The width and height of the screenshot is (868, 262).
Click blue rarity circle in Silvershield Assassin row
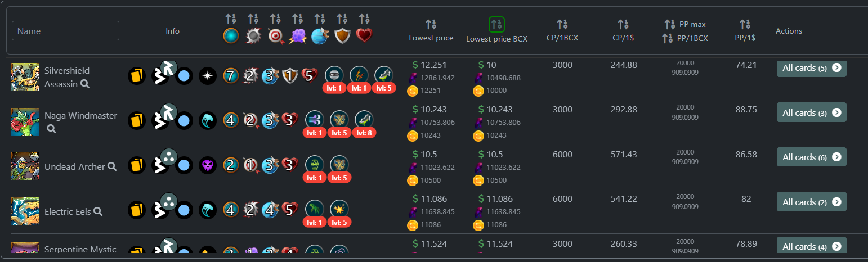point(184,75)
